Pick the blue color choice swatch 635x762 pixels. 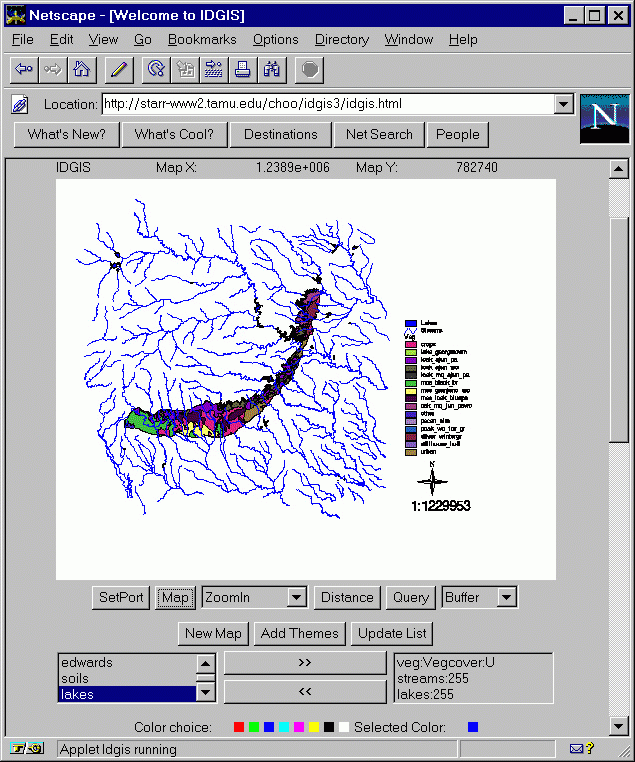pyautogui.click(x=269, y=727)
